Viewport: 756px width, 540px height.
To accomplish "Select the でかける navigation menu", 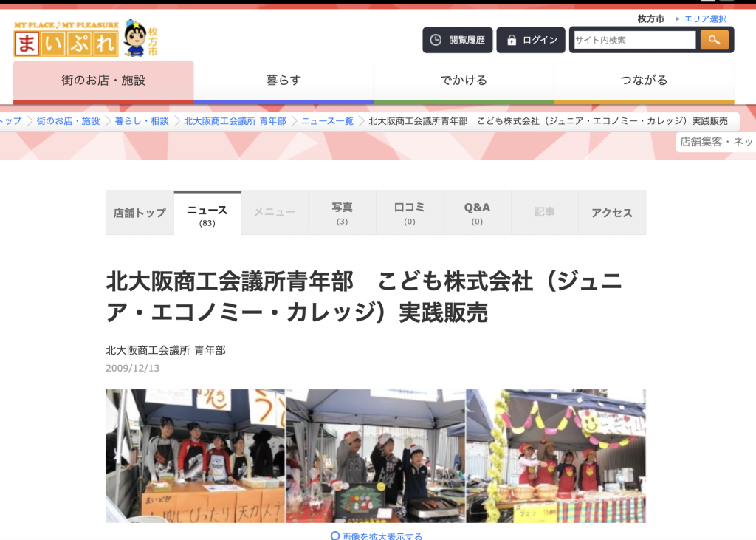I will coord(464,81).
